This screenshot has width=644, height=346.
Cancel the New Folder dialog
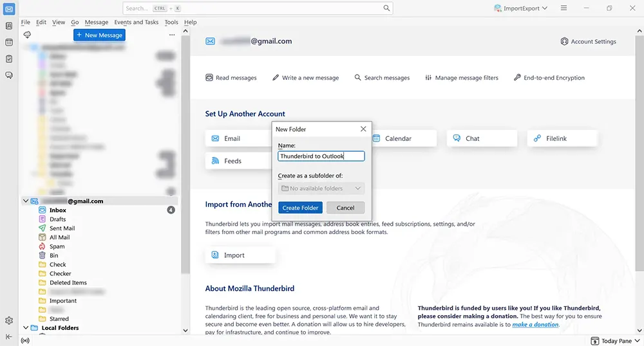click(x=345, y=208)
